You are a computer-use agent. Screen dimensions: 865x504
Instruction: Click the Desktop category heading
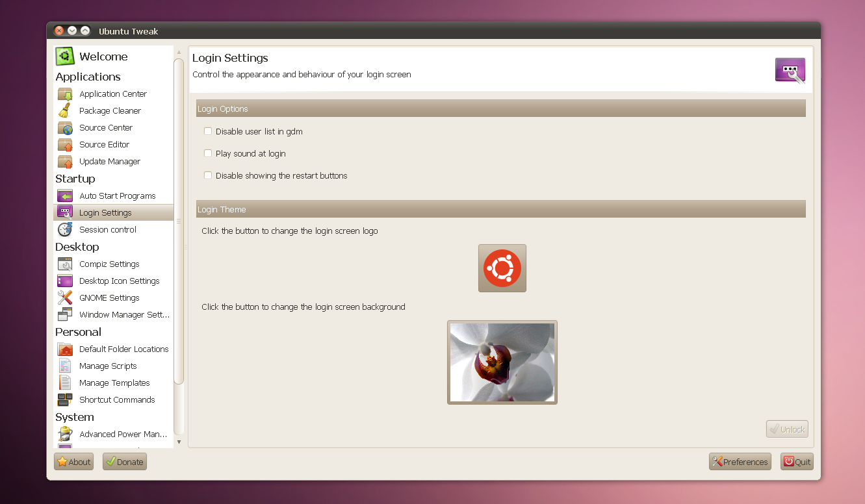click(77, 247)
